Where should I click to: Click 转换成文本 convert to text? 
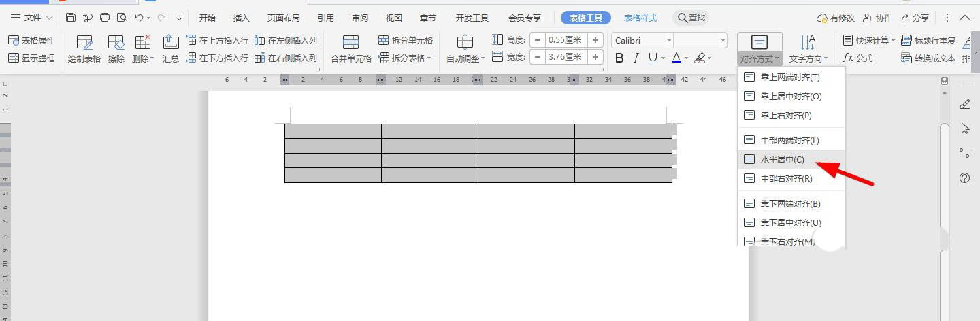tap(928, 58)
